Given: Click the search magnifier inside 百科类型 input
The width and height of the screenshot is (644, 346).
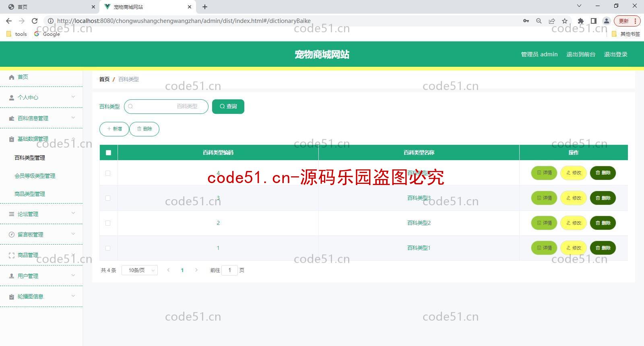Looking at the screenshot, I should click(x=130, y=107).
